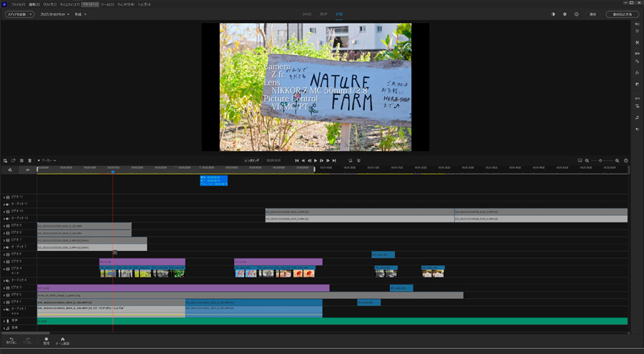Adjust the timeline zoom slider handle
This screenshot has height=354, width=644.
[600, 161]
